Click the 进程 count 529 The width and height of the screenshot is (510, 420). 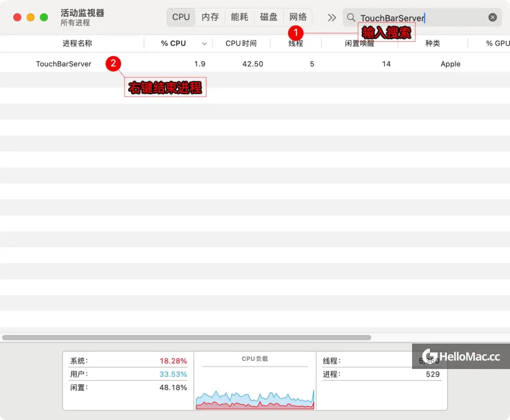click(432, 374)
